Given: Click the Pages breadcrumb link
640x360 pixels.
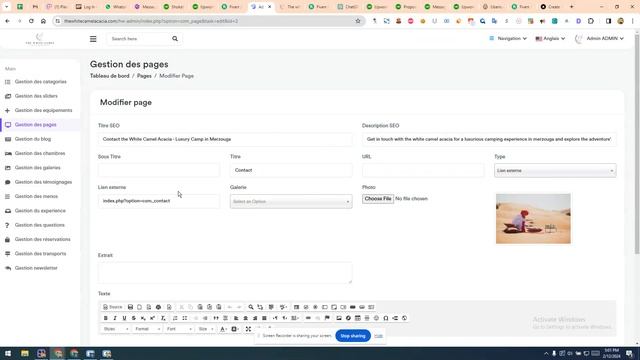Looking at the screenshot, I should click(x=144, y=76).
